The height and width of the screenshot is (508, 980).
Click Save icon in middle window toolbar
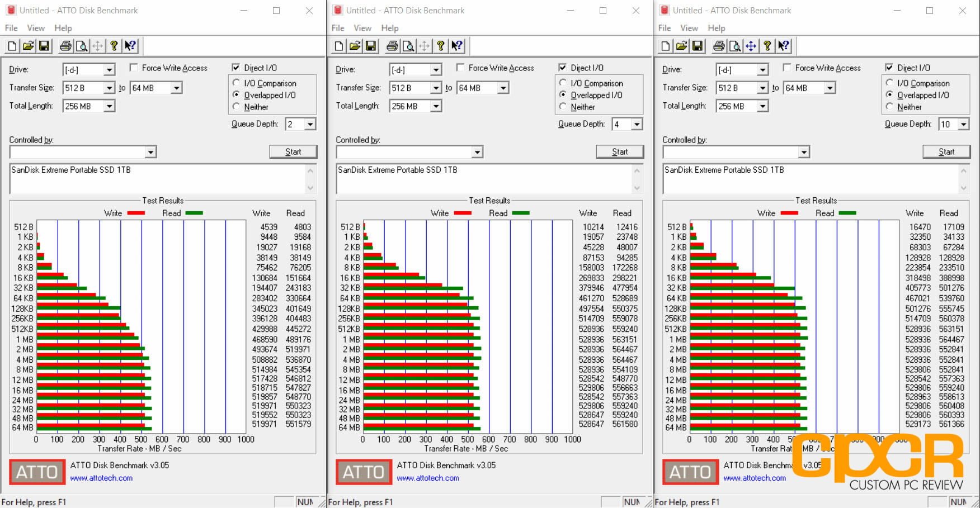pyautogui.click(x=371, y=46)
